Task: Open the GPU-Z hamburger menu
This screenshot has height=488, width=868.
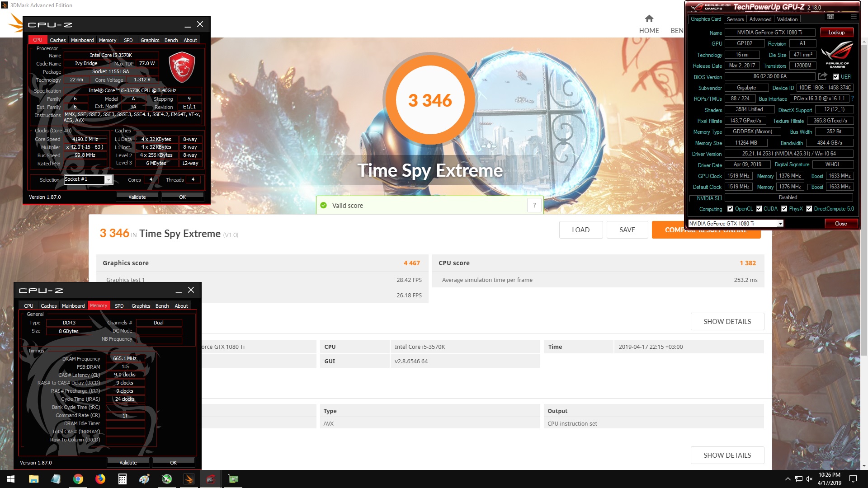Action: coord(854,17)
